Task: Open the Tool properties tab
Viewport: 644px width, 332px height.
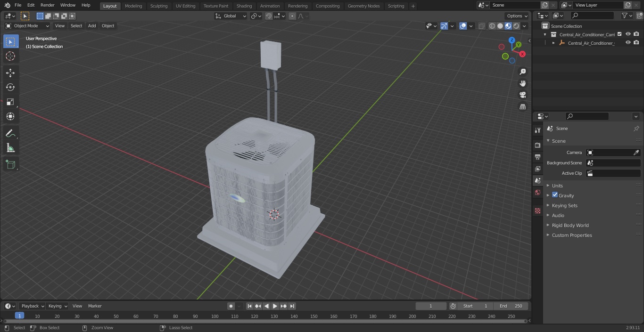Action: 537,130
